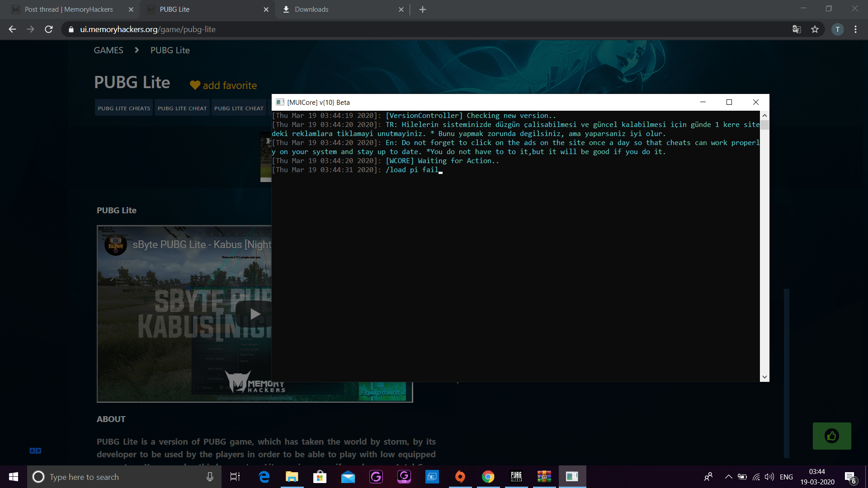The width and height of the screenshot is (868, 488).
Task: Click the add favorite heart link
Action: coord(223,85)
